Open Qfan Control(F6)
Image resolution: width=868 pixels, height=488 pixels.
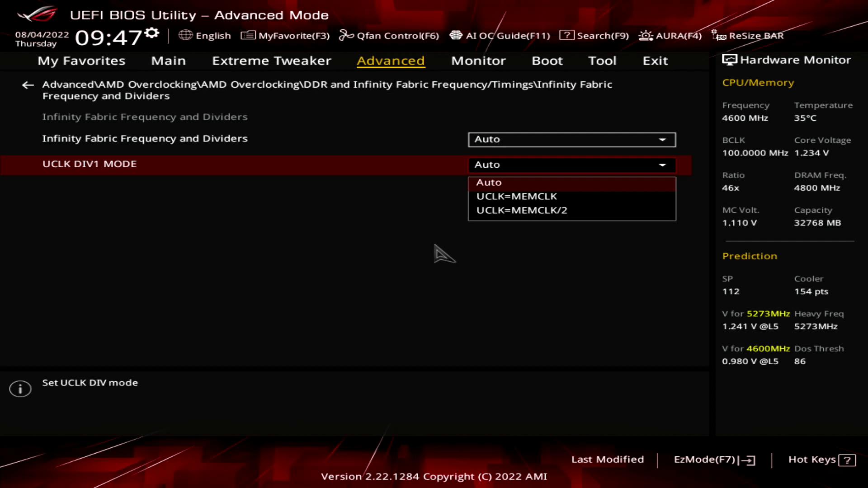389,35
